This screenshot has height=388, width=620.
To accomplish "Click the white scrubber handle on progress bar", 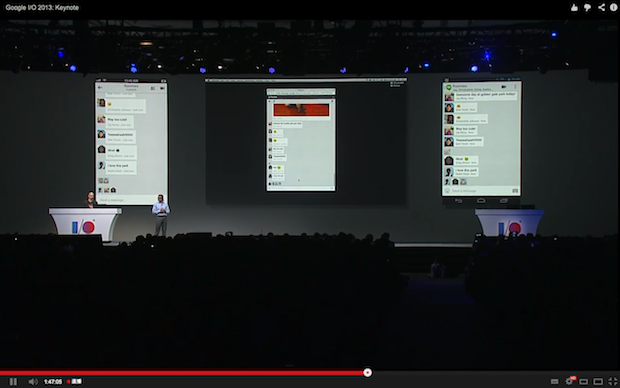I will coord(367,372).
